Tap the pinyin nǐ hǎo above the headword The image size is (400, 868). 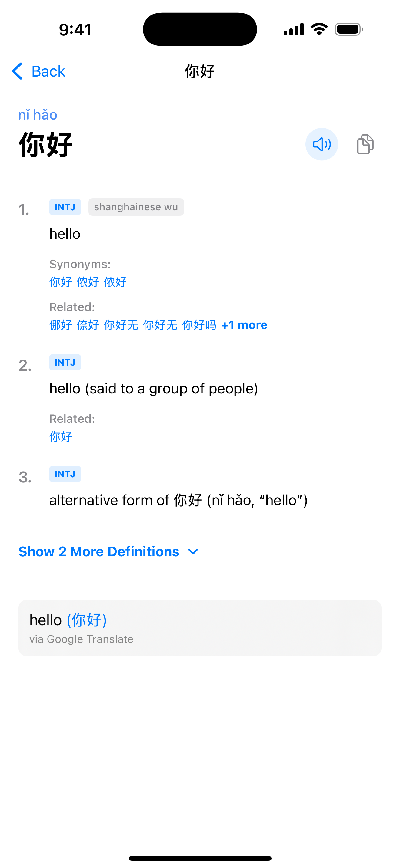(x=38, y=115)
